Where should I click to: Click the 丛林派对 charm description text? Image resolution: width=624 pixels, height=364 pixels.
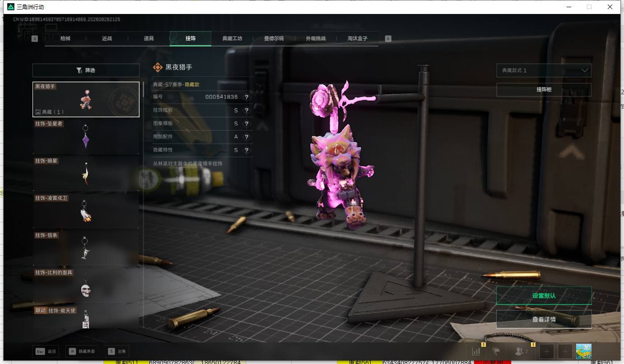(x=188, y=164)
